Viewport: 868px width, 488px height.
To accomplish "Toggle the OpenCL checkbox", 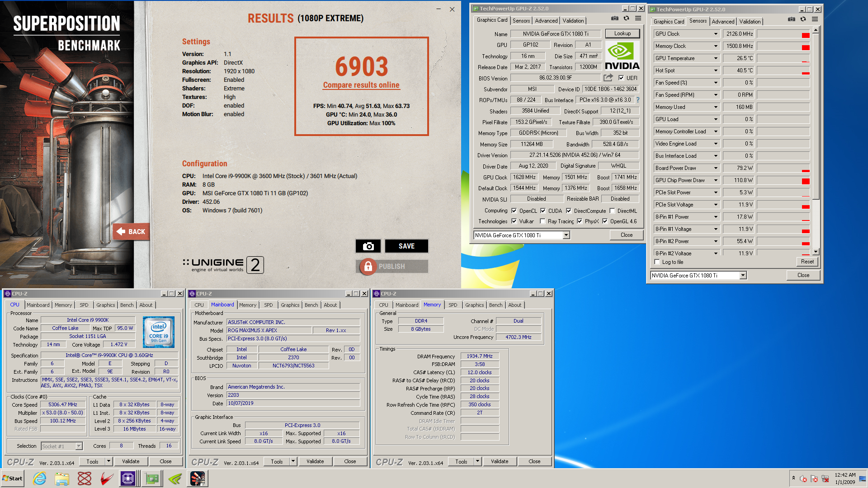I will [514, 211].
